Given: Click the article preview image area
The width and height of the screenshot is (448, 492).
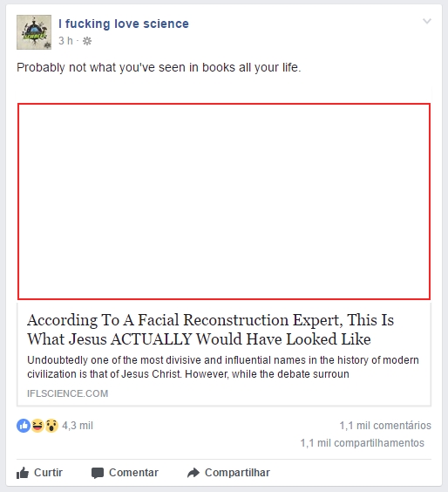Looking at the screenshot, I should tap(224, 202).
